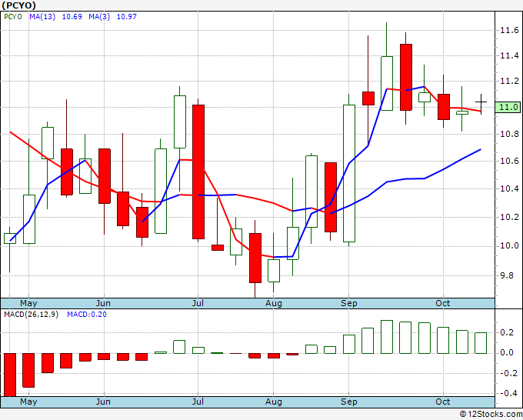
Task: Click the (PCYO) chart title
Action: click(x=18, y=5)
